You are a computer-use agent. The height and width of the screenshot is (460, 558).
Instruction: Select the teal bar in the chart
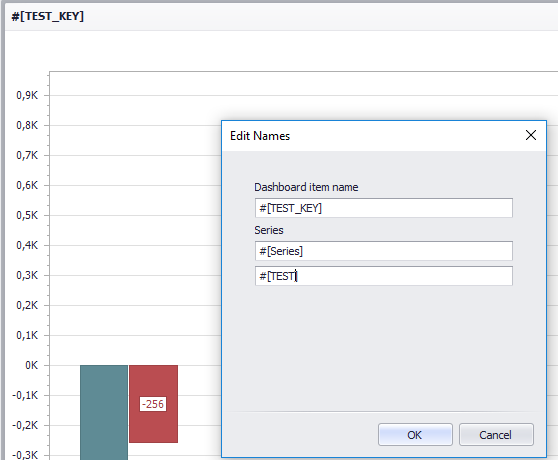click(104, 412)
